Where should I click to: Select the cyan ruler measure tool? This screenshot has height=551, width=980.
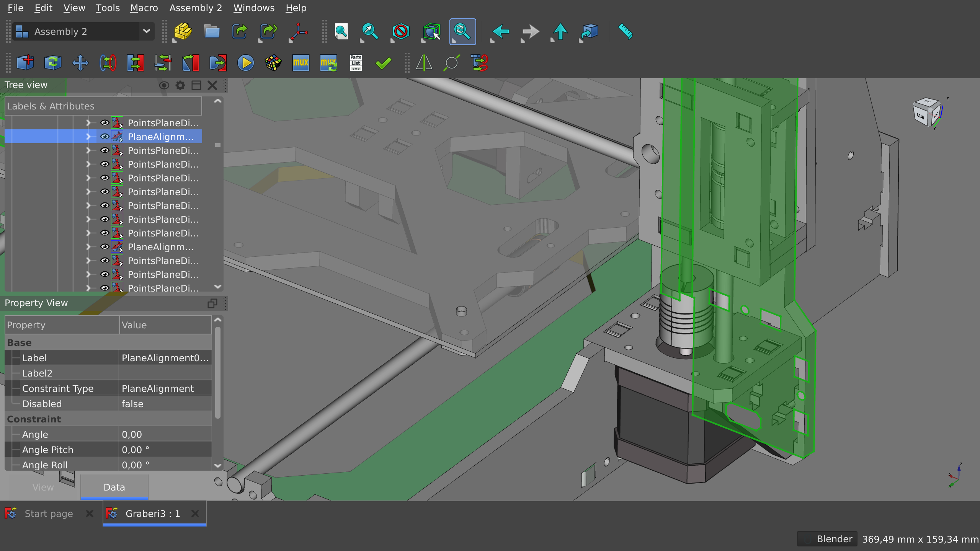(625, 31)
